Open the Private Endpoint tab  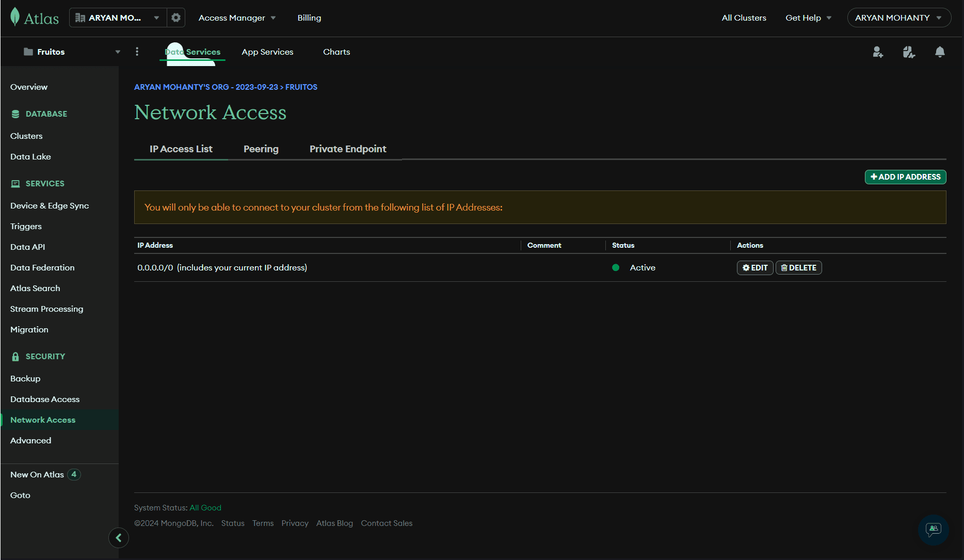click(347, 149)
